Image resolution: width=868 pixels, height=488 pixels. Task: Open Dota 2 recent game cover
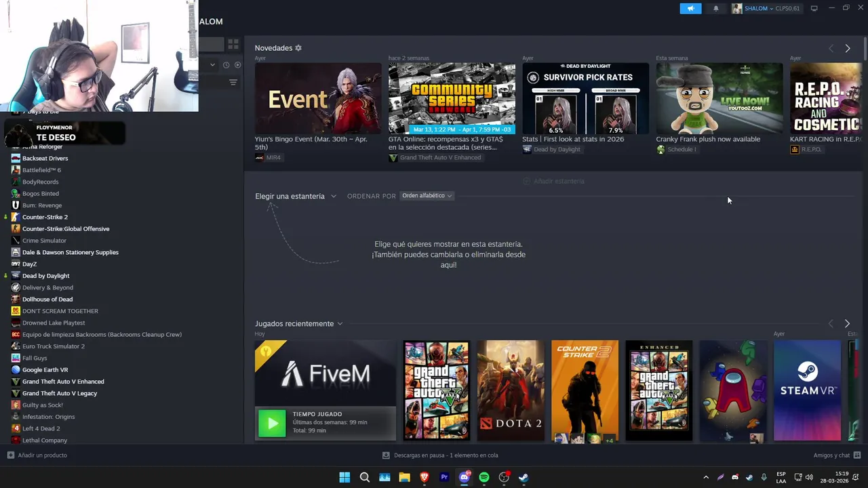click(x=511, y=390)
